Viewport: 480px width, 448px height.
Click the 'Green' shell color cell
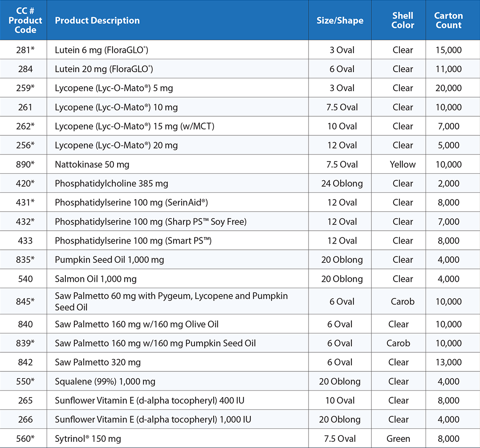click(398, 439)
